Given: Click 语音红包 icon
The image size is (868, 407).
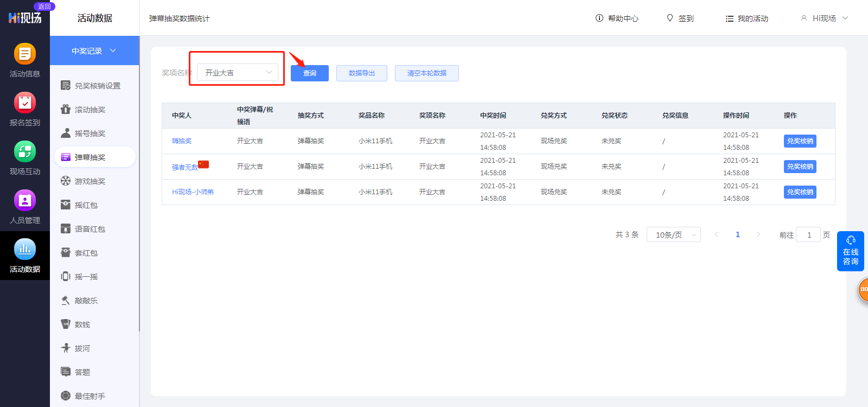Looking at the screenshot, I should point(66,228).
